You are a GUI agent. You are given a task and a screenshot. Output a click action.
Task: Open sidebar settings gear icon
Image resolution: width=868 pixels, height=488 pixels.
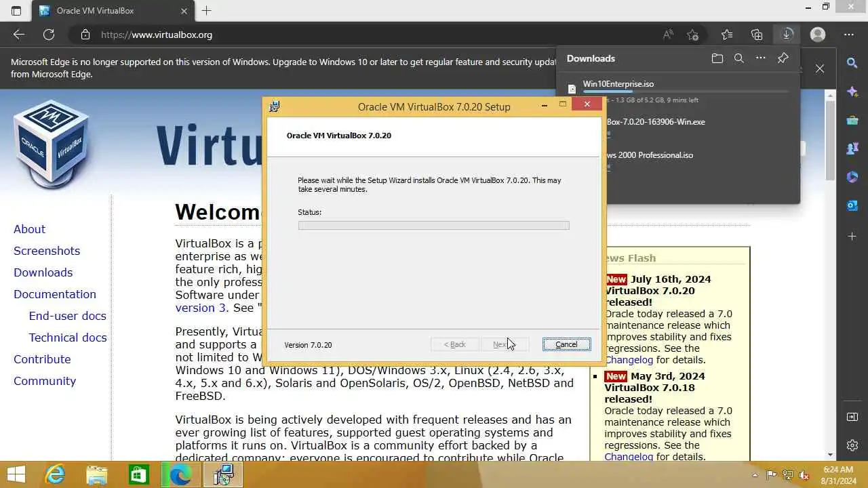pos(852,445)
